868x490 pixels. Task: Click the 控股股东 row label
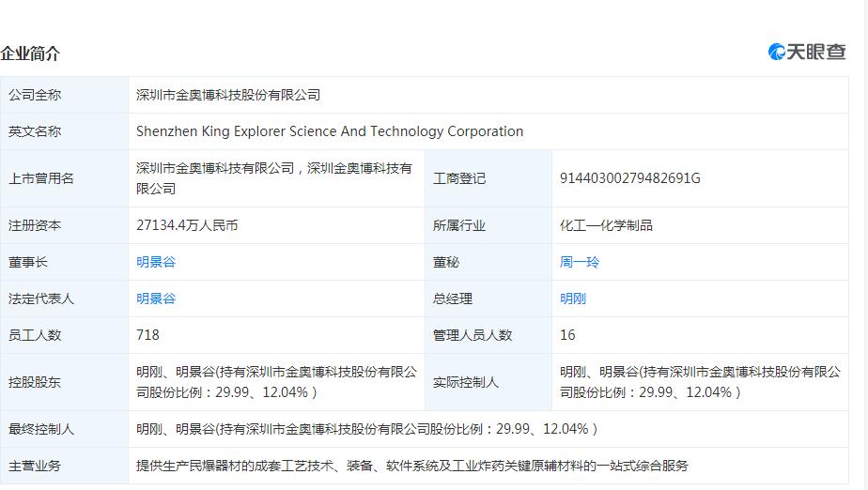(35, 382)
